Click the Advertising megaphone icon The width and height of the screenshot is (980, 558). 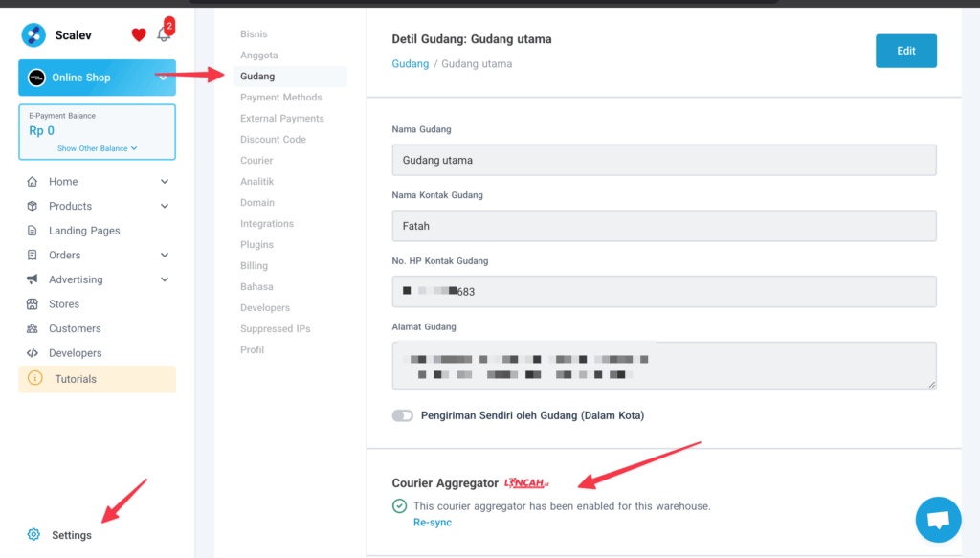33,279
